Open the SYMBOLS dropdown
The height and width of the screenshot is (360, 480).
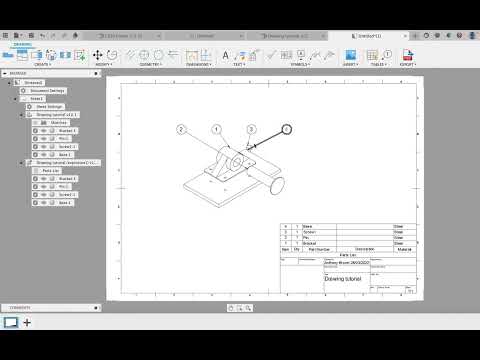tap(300, 64)
